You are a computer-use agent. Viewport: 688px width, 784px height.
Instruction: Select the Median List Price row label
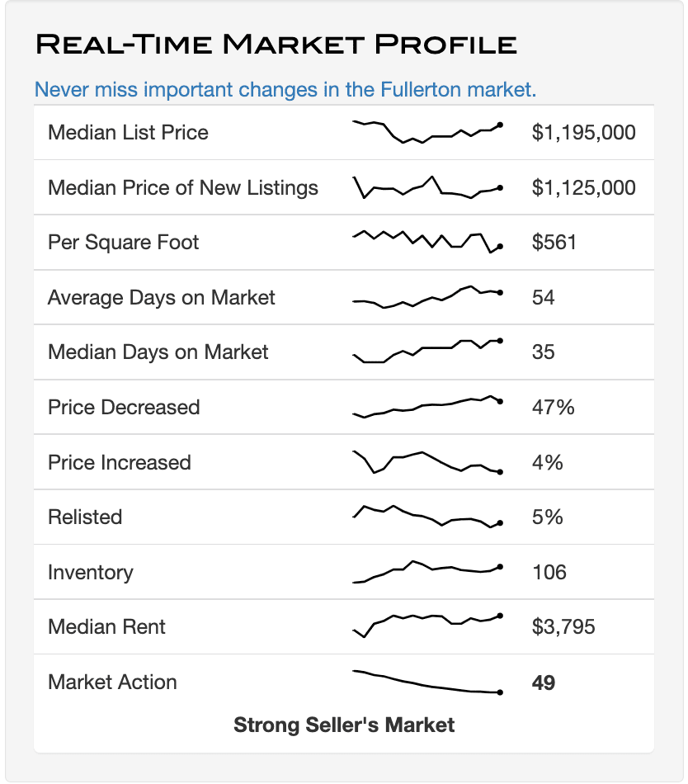(128, 132)
